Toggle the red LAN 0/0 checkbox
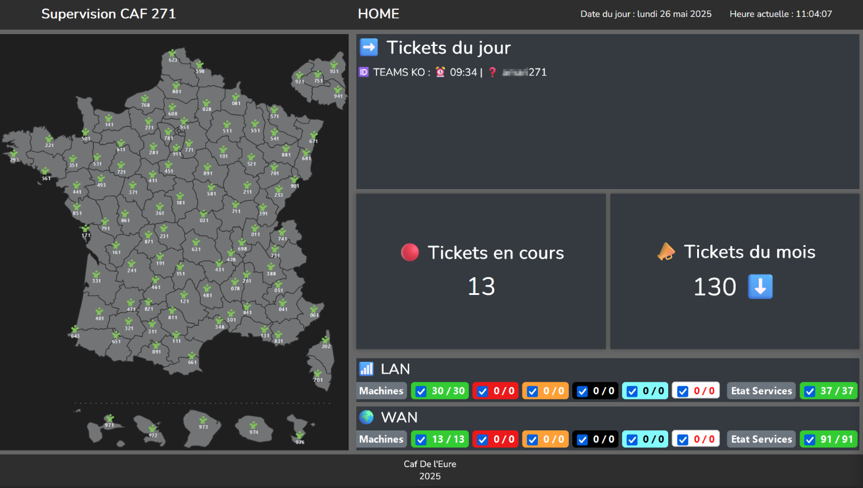The height and width of the screenshot is (488, 863). [x=483, y=391]
